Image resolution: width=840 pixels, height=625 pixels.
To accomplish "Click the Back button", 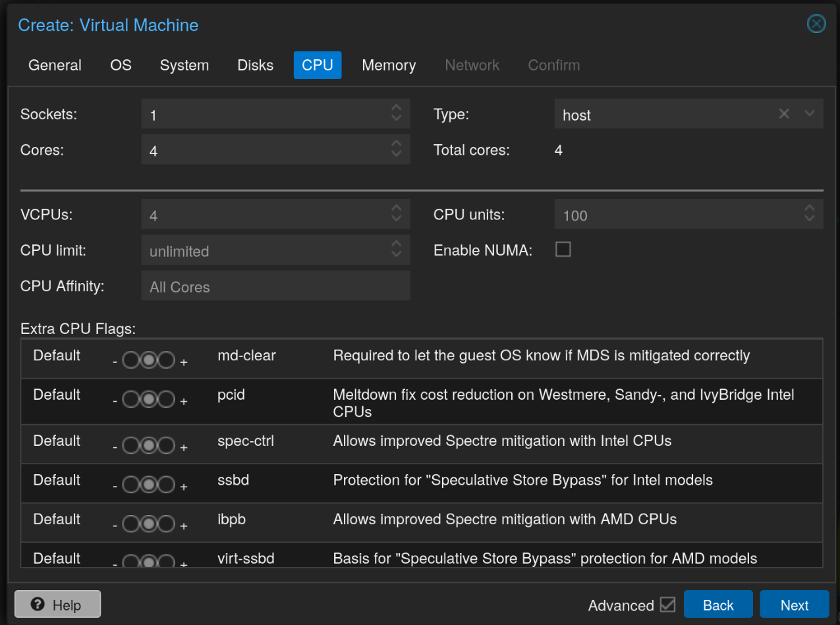I will tap(718, 604).
